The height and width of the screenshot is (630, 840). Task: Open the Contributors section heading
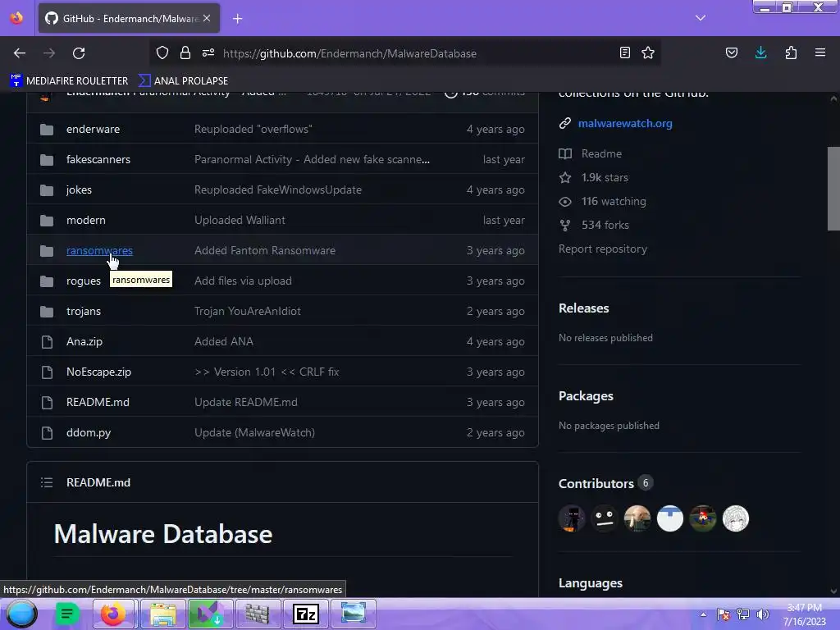tap(596, 484)
